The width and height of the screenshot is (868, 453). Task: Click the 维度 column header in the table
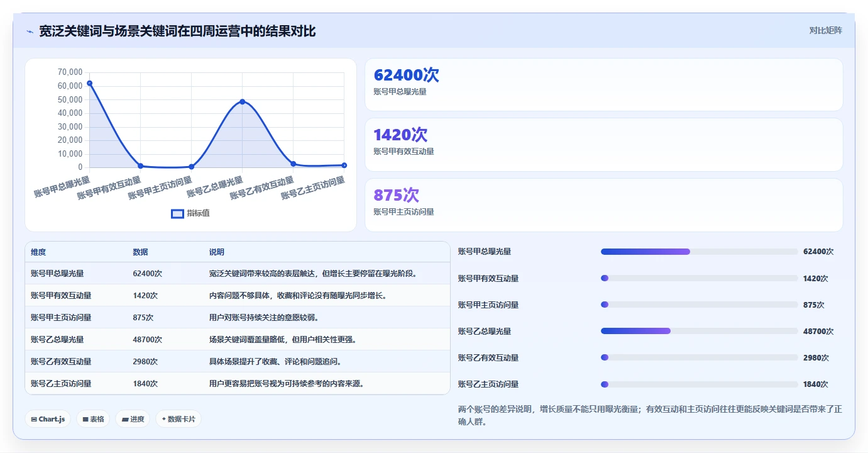38,252
